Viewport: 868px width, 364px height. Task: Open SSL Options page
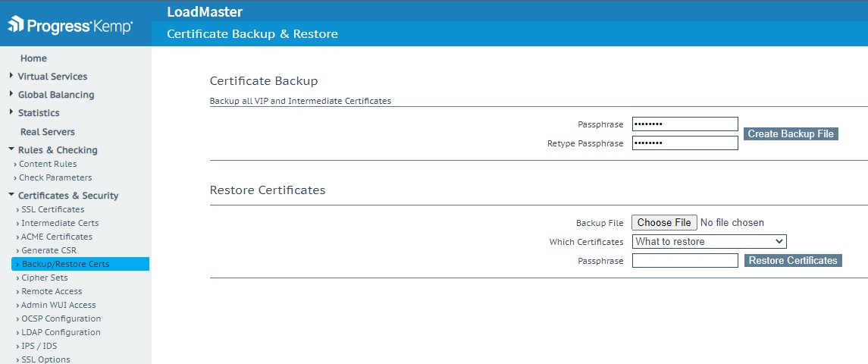tap(45, 359)
